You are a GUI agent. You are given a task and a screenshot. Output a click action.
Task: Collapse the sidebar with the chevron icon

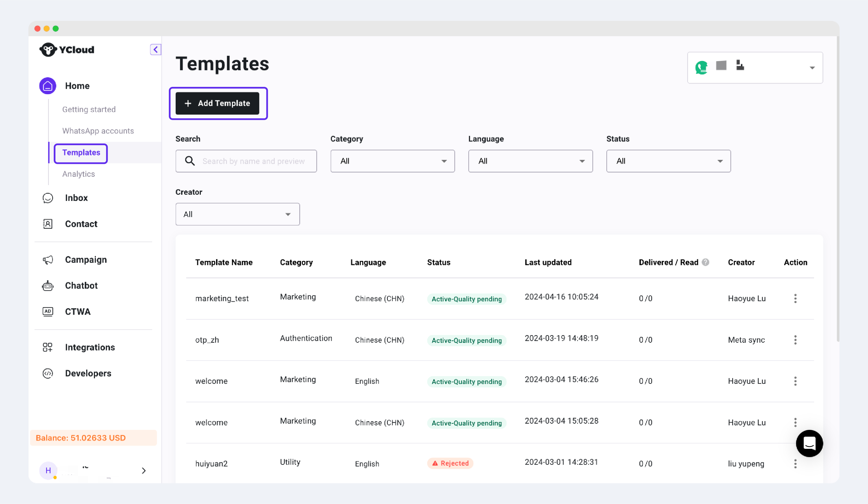tap(155, 50)
